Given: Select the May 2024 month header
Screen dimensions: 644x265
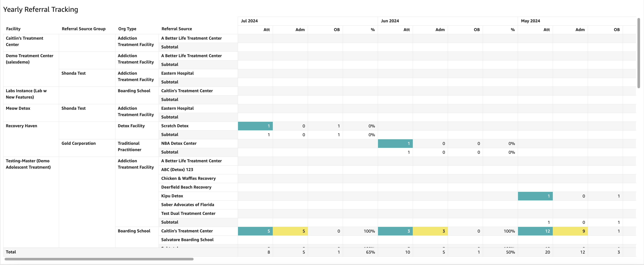Looking at the screenshot, I should click(x=530, y=21).
